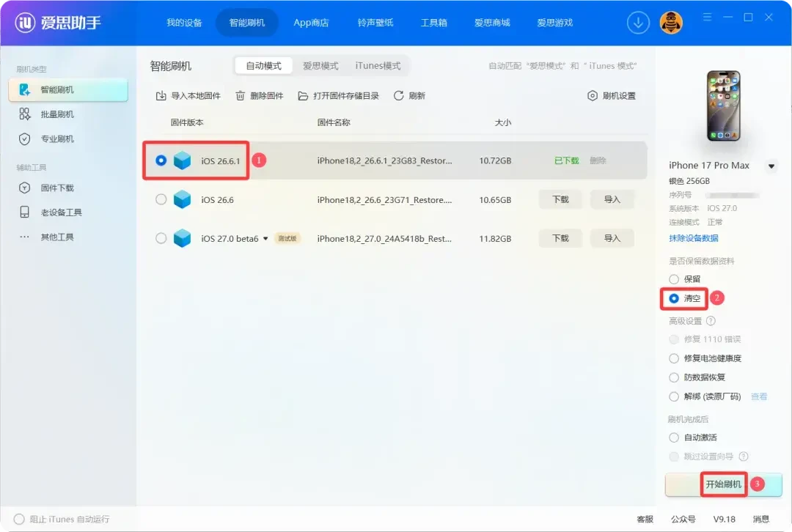Viewport: 792px width, 532px height.
Task: Click firmware name iPhone18,2_26.6.1_23G83_Restor...
Action: (384, 160)
